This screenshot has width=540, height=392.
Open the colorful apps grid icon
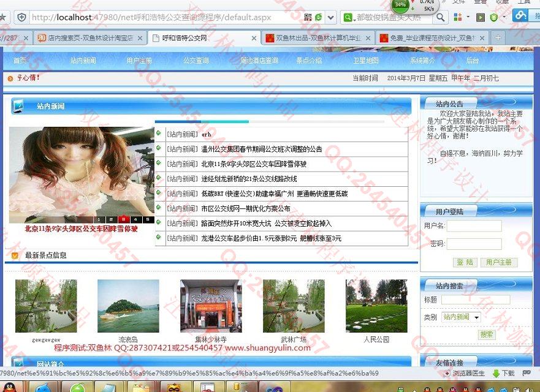[458, 17]
